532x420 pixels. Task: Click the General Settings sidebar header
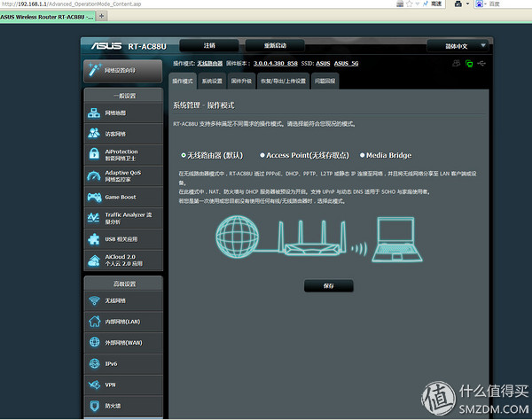click(x=124, y=96)
